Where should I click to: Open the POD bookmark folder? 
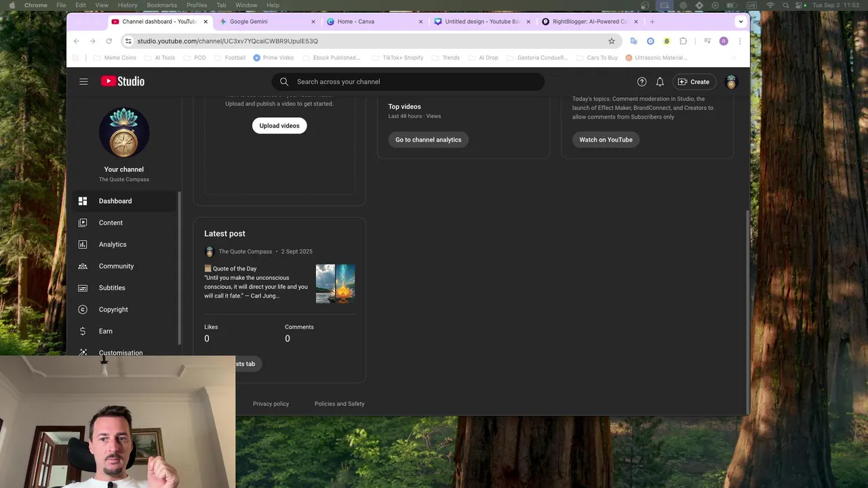[194, 58]
